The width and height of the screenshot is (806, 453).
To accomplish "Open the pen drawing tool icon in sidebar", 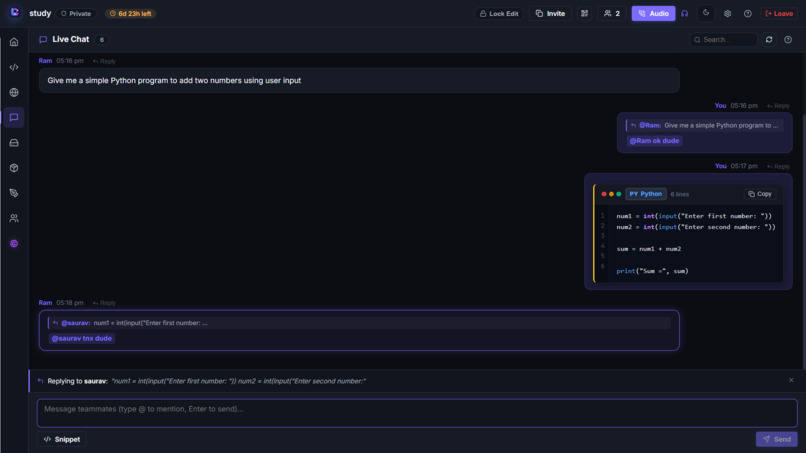I will point(14,193).
